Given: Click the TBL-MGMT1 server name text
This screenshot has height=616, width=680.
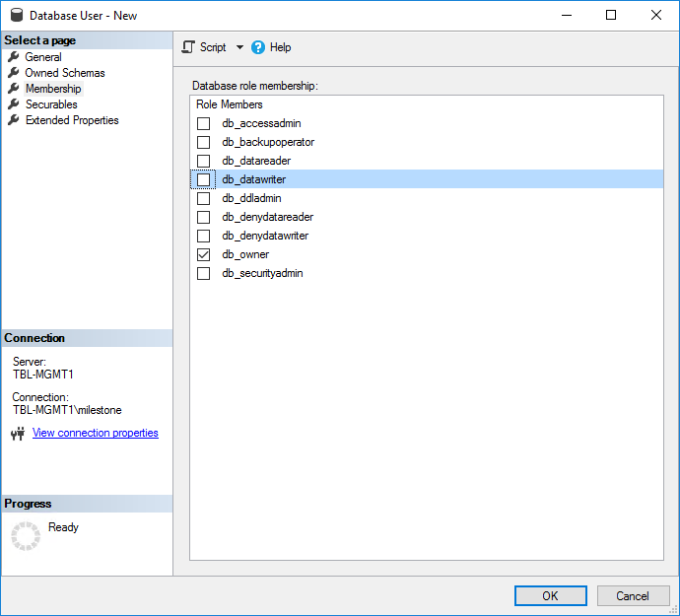Looking at the screenshot, I should click(x=43, y=375).
